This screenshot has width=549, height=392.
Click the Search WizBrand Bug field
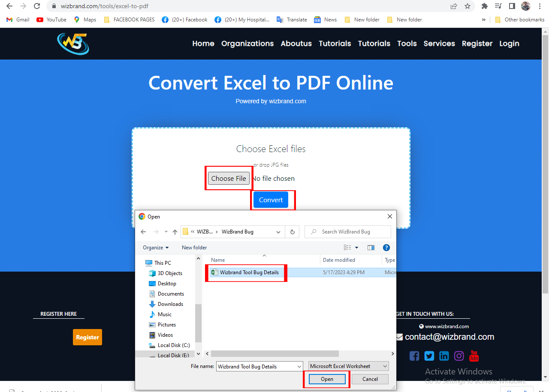tap(348, 232)
